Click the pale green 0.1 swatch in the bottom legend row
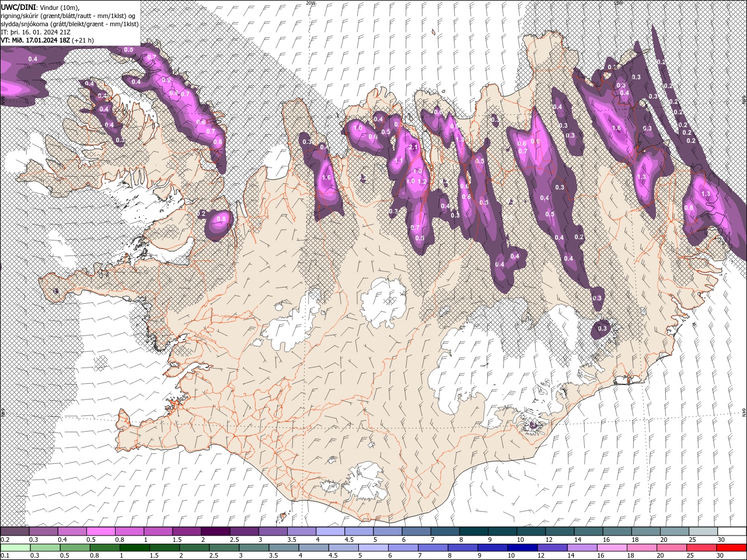 coord(15,547)
